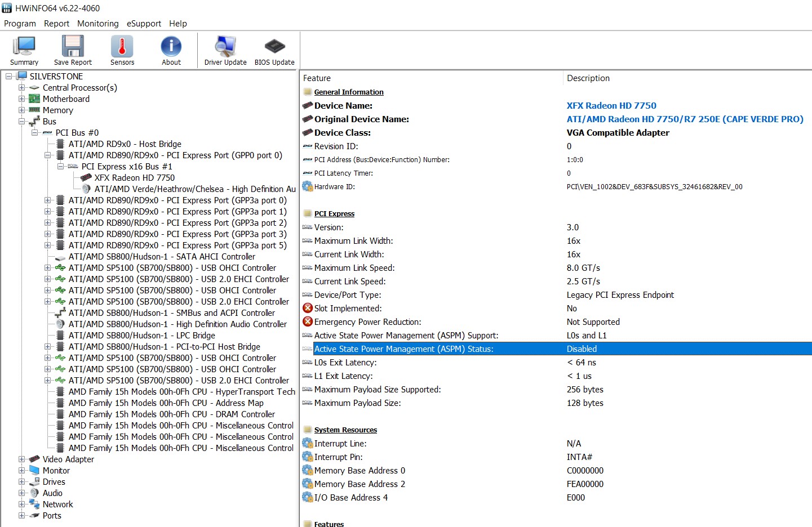This screenshot has height=527, width=812.
Task: Open the Help menu
Action: [x=178, y=24]
